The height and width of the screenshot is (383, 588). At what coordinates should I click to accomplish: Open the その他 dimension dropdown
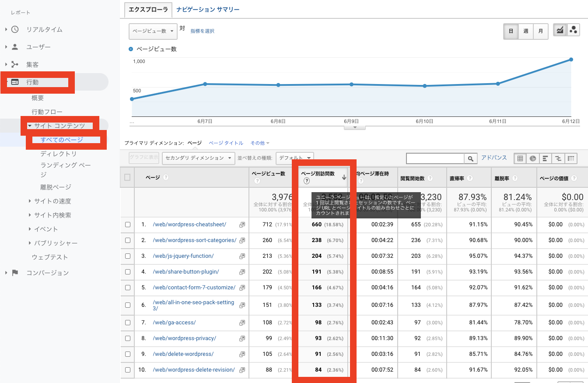pyautogui.click(x=260, y=143)
